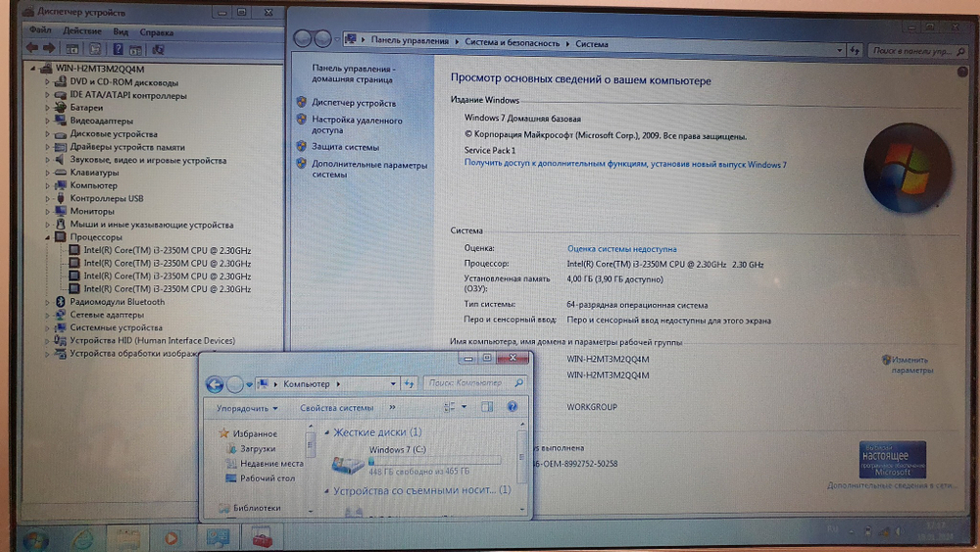Open Диспетчер устройств link in System panel
Image resolution: width=980 pixels, height=552 pixels.
(354, 103)
